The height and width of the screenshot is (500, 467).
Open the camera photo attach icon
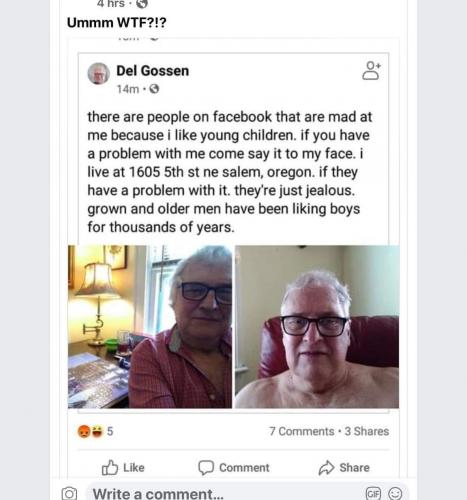[x=69, y=493]
